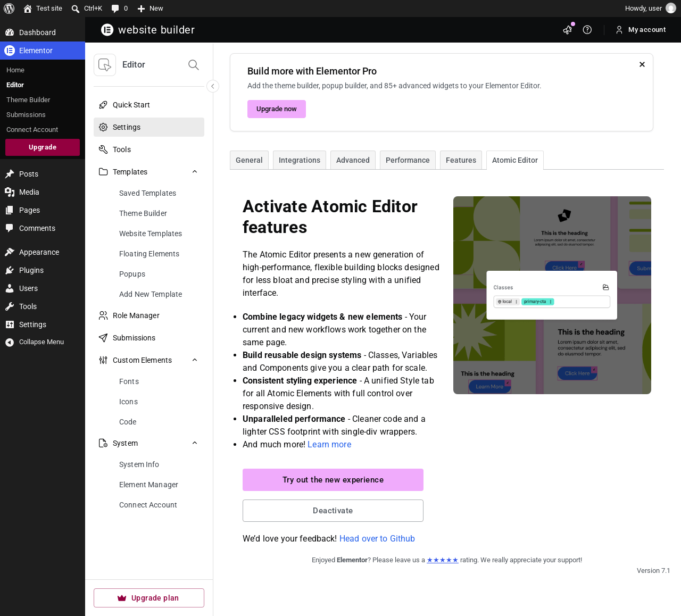
Task: Dismiss the Elementor Pro banner
Action: click(x=642, y=64)
